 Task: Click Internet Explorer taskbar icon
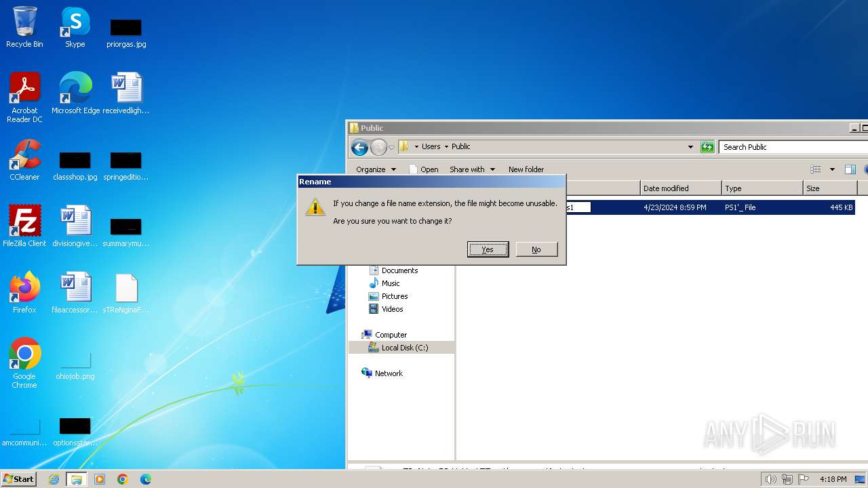(54, 479)
